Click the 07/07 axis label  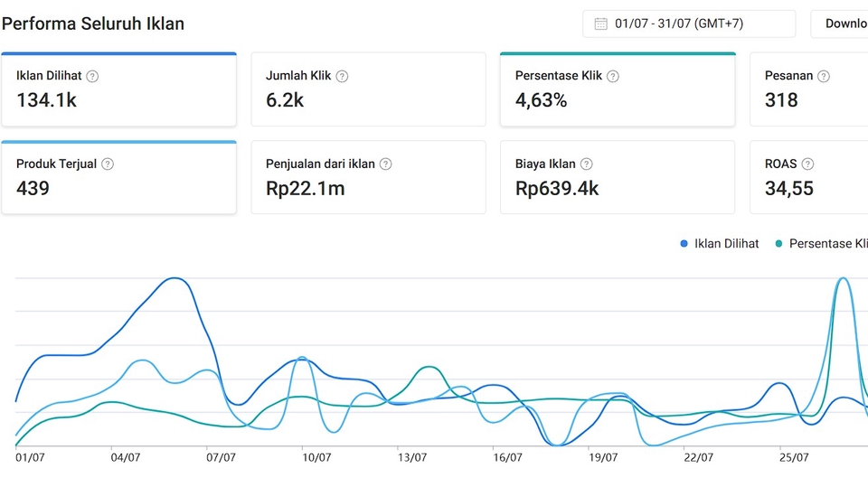pos(221,458)
